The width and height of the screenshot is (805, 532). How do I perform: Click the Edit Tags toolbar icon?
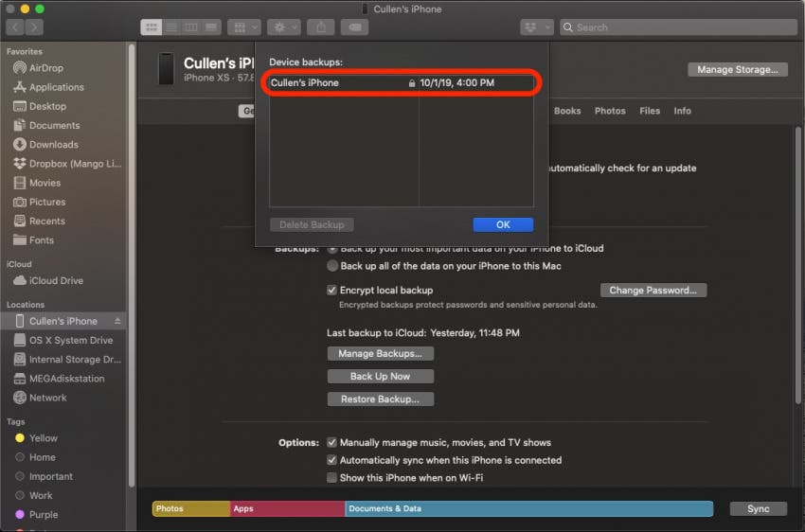click(x=355, y=27)
